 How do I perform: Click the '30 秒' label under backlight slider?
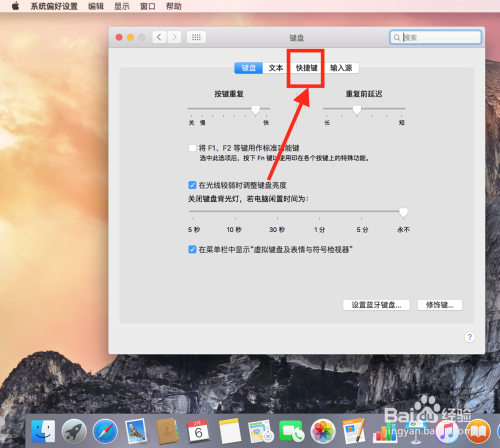(277, 230)
